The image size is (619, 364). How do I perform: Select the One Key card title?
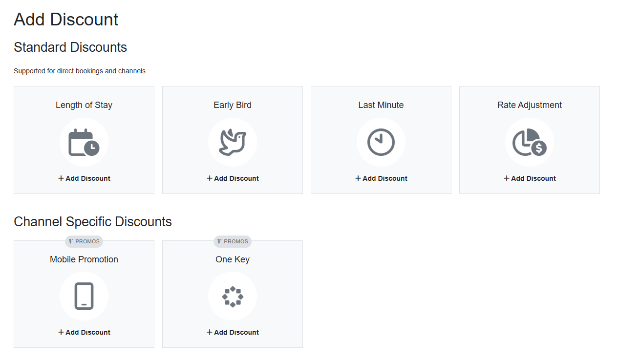click(233, 259)
